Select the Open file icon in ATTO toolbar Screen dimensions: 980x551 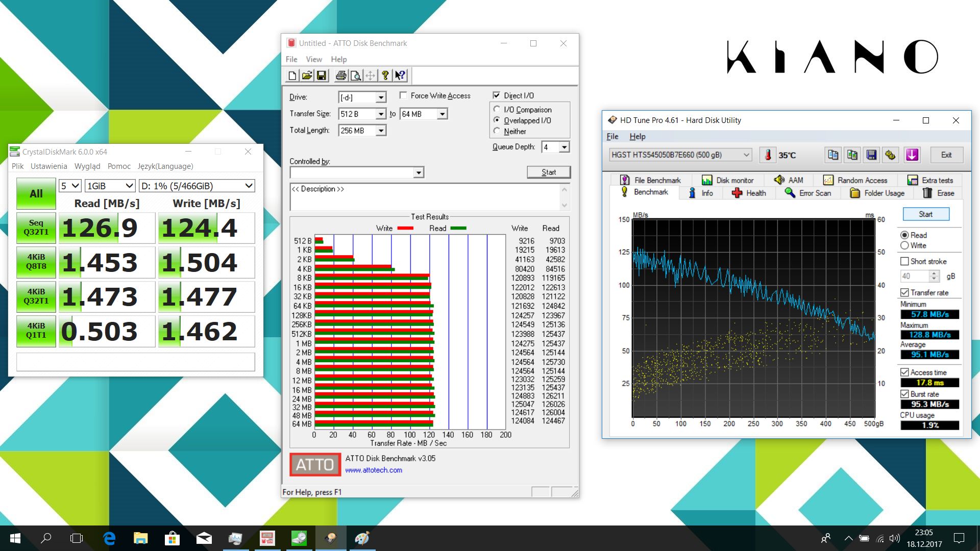click(307, 76)
